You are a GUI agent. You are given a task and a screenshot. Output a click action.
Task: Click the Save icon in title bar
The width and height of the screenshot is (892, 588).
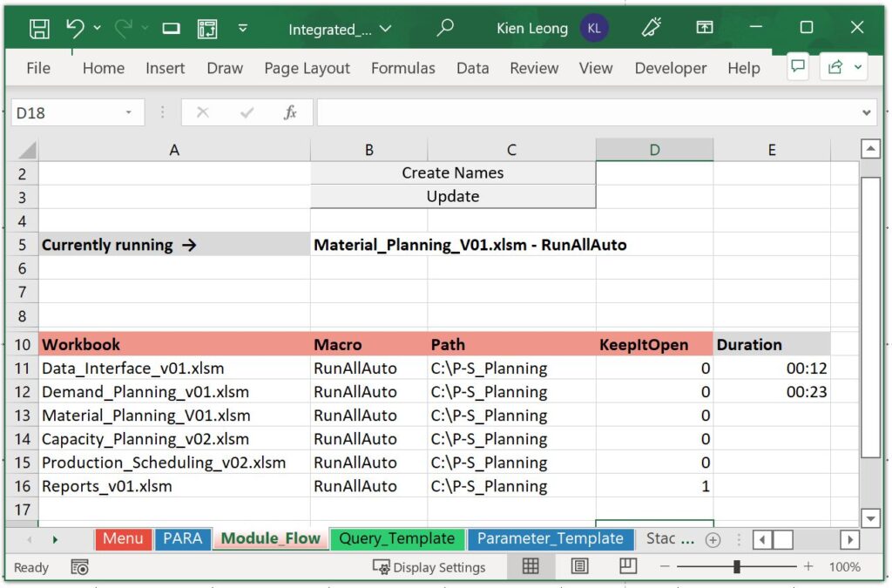(x=39, y=29)
